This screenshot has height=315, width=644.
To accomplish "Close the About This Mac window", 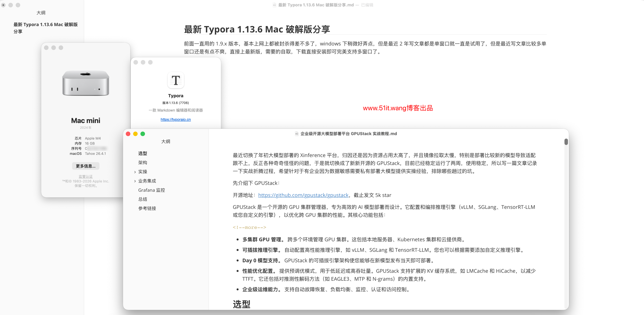I will [x=46, y=48].
